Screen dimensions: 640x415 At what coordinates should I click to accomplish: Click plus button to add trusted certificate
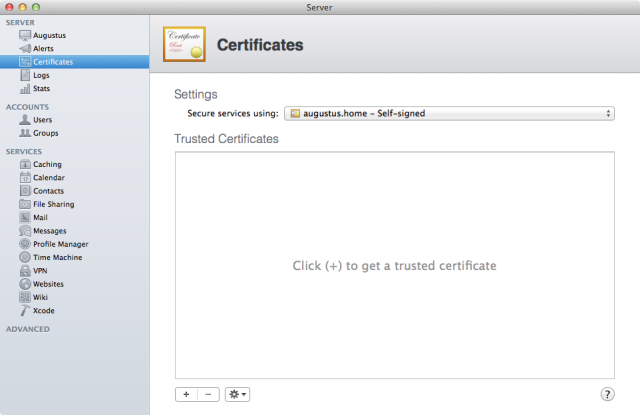click(x=186, y=394)
